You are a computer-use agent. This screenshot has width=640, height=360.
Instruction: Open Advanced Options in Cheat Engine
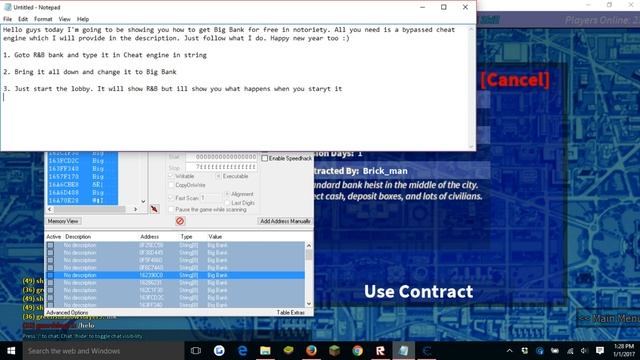pyautogui.click(x=67, y=312)
